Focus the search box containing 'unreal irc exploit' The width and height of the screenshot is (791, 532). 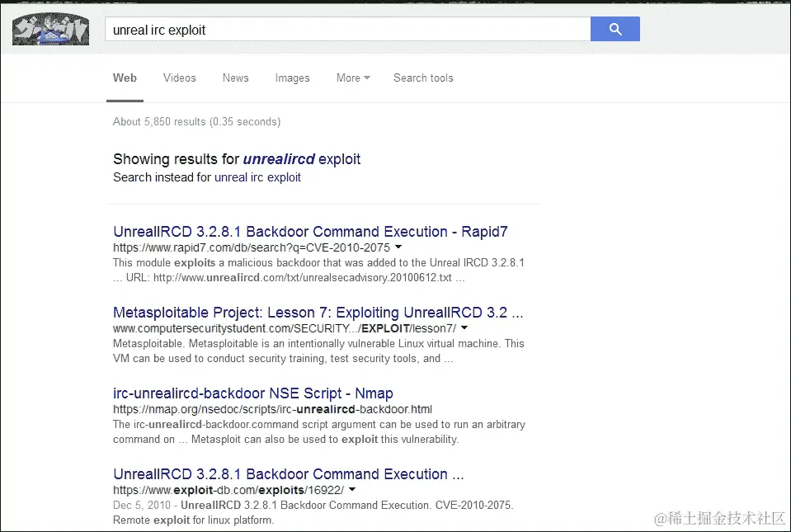click(347, 29)
